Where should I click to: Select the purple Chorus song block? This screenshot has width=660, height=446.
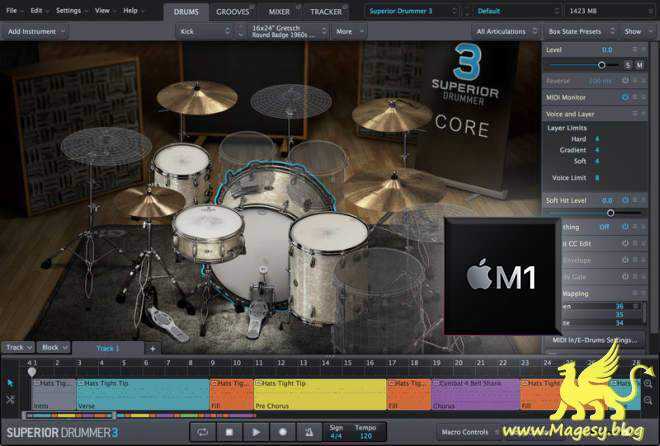coord(476,395)
